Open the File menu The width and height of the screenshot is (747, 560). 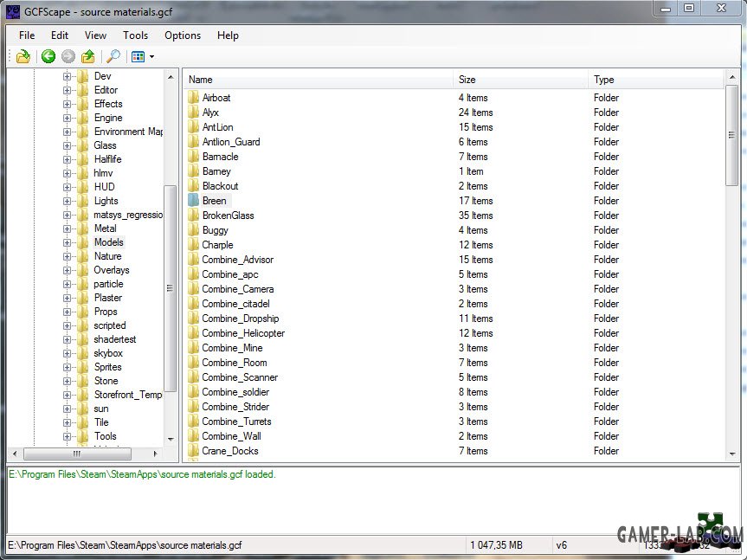coord(27,35)
